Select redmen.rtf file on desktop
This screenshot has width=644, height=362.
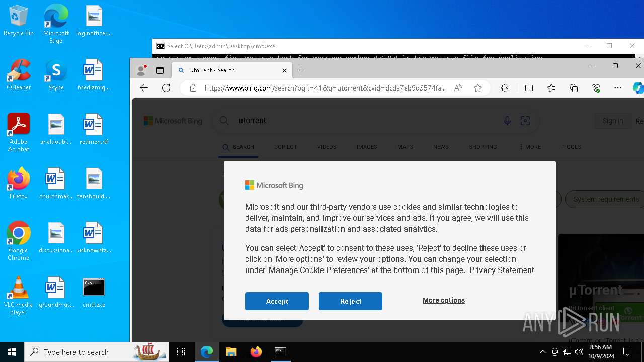(94, 129)
